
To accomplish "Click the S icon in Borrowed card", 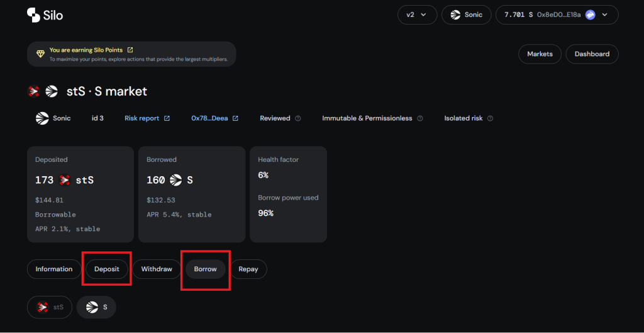I will pos(176,179).
